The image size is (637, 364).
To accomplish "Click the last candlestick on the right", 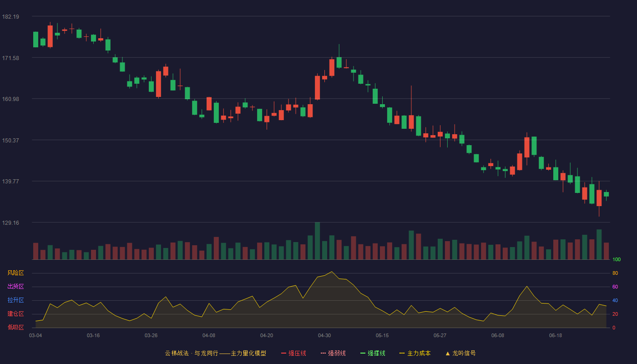I will (606, 194).
